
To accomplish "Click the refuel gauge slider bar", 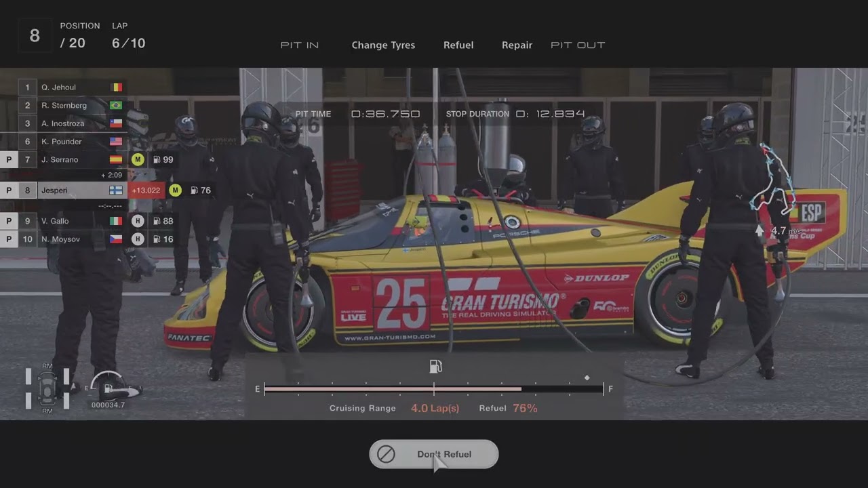I will pos(434,389).
